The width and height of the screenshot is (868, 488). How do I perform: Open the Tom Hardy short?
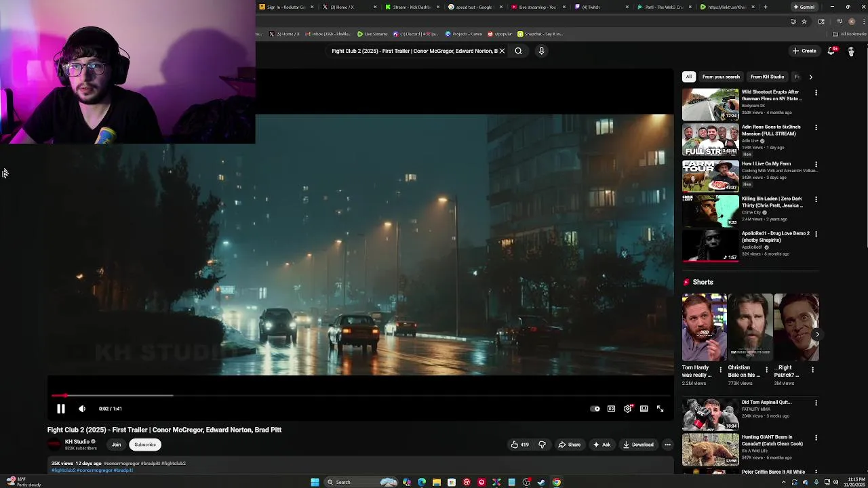704,327
